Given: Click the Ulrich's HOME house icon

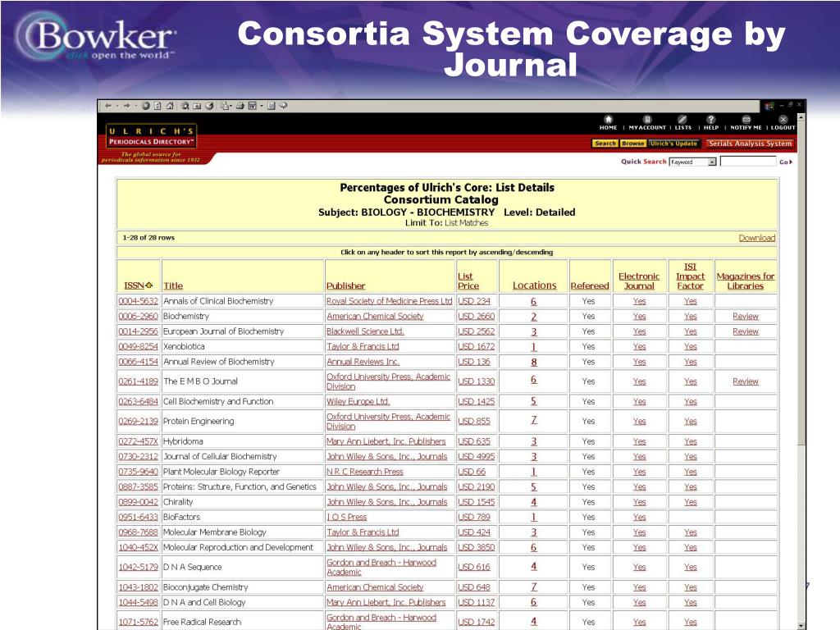Looking at the screenshot, I should (x=608, y=120).
